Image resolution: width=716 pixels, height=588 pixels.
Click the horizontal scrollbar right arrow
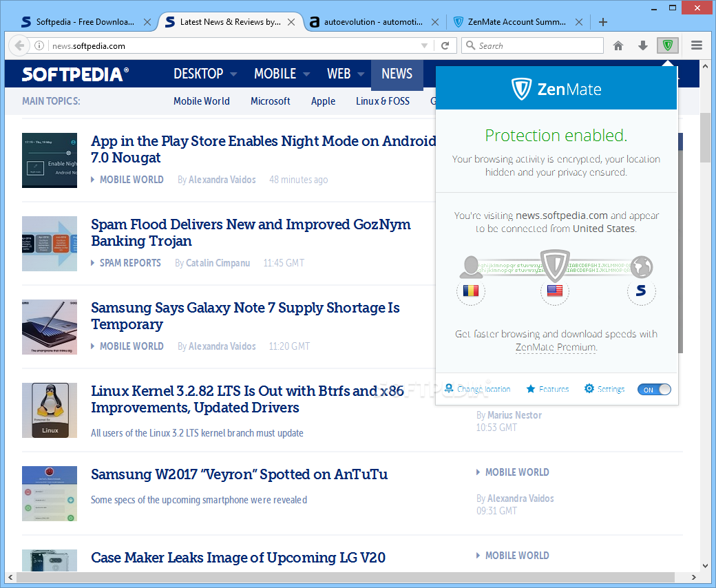click(x=694, y=577)
